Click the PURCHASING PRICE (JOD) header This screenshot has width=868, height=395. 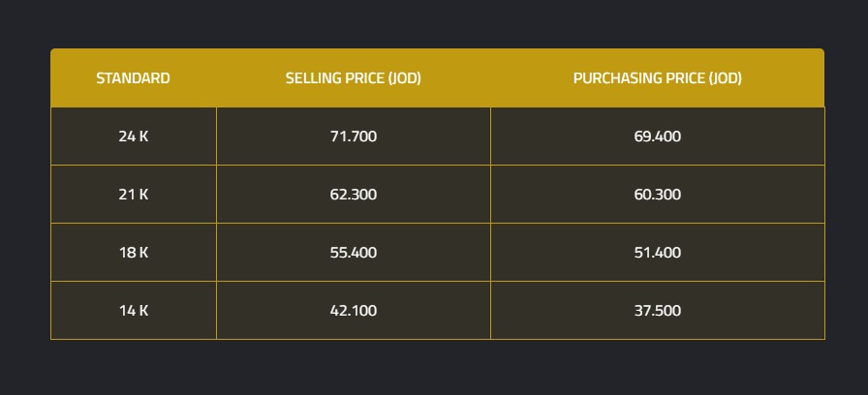[657, 78]
